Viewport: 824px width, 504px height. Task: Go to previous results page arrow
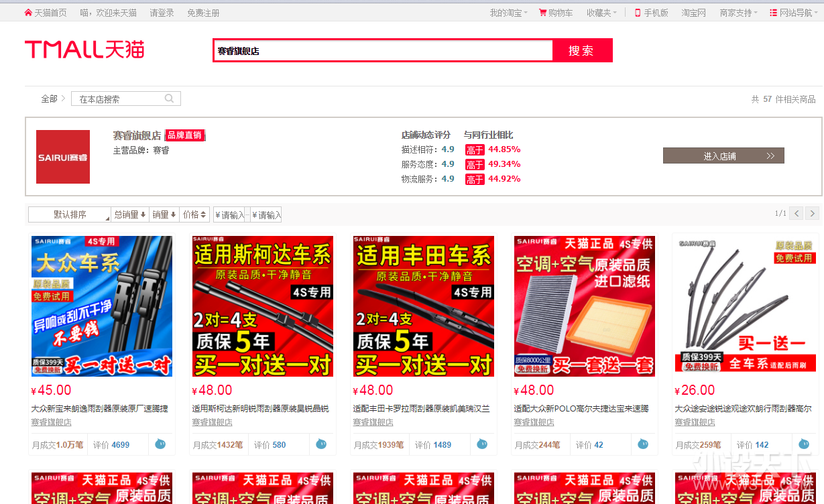(797, 213)
